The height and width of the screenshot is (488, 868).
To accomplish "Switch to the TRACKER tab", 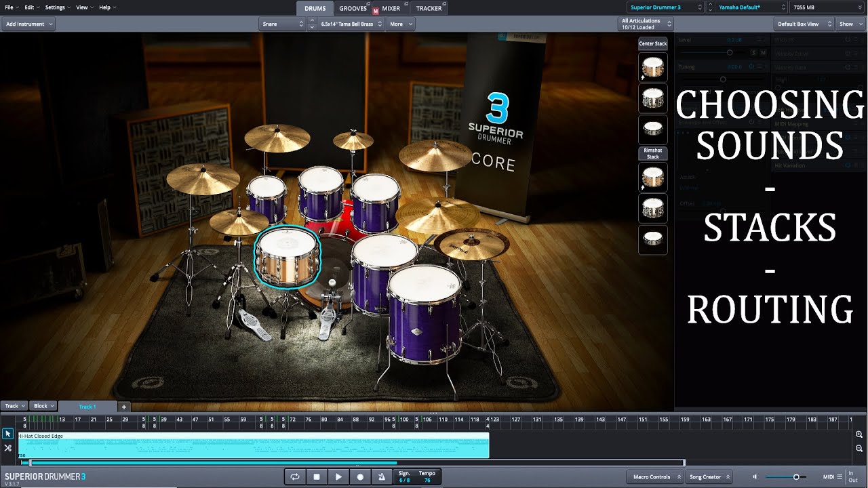I will 429,8.
